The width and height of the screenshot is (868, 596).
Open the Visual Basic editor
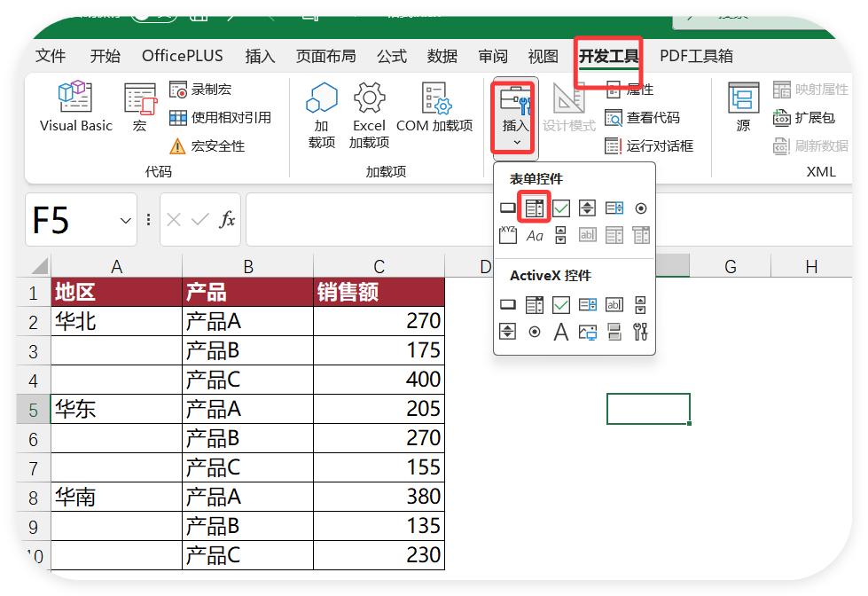(x=76, y=107)
